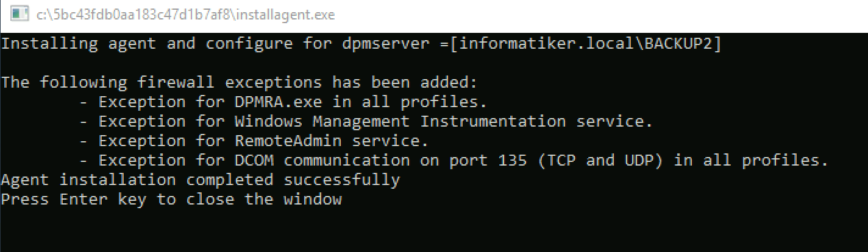Click the "following firewall exceptions" heading line
868x252 pixels.
[240, 83]
